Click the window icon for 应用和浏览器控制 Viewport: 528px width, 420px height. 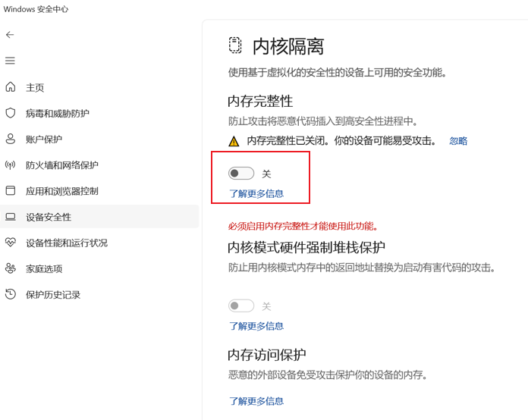[11, 190]
